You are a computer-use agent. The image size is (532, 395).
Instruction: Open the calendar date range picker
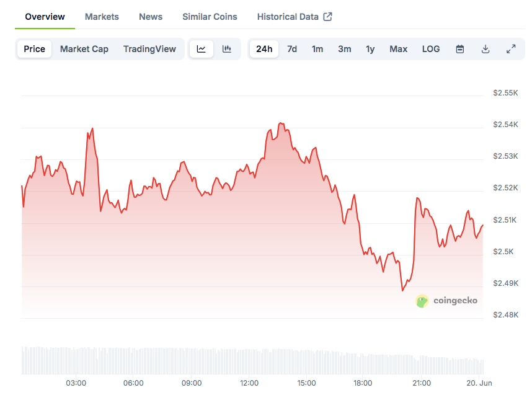(x=460, y=49)
